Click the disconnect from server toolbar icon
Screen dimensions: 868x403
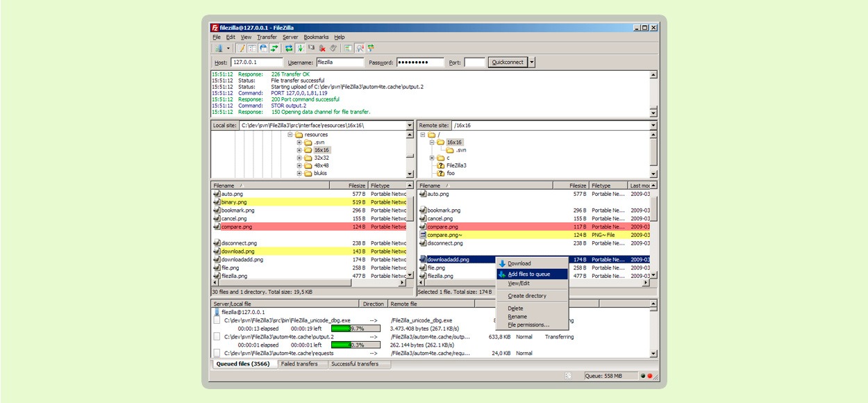pyautogui.click(x=323, y=49)
